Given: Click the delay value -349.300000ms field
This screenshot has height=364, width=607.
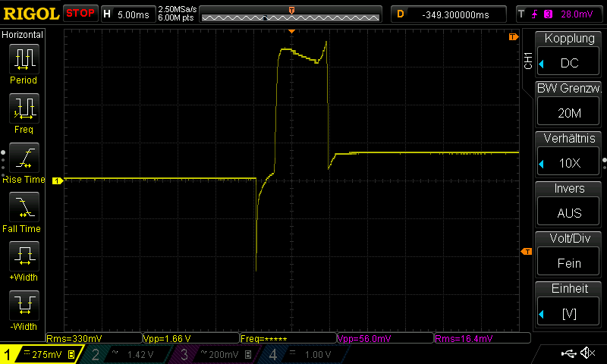Looking at the screenshot, I should (448, 14).
